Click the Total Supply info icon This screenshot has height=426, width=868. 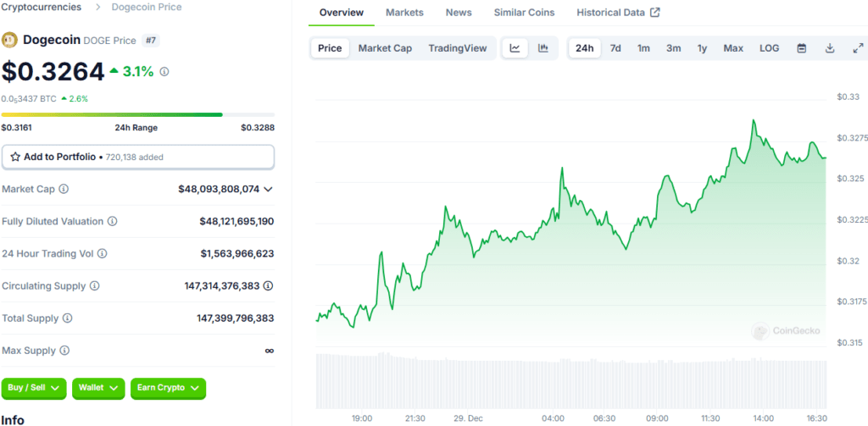point(68,318)
